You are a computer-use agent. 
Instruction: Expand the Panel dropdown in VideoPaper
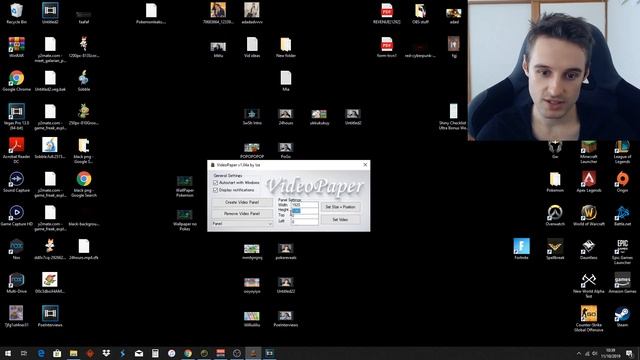pos(242,224)
